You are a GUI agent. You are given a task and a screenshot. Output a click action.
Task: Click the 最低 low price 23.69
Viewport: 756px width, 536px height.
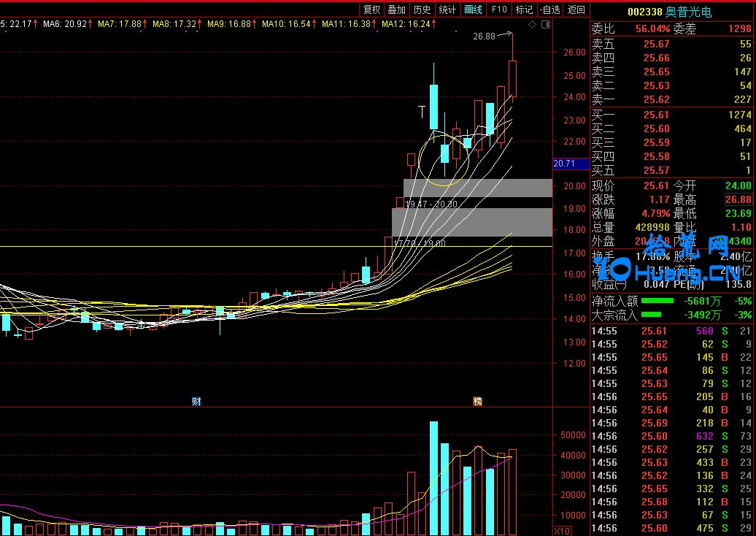(738, 213)
